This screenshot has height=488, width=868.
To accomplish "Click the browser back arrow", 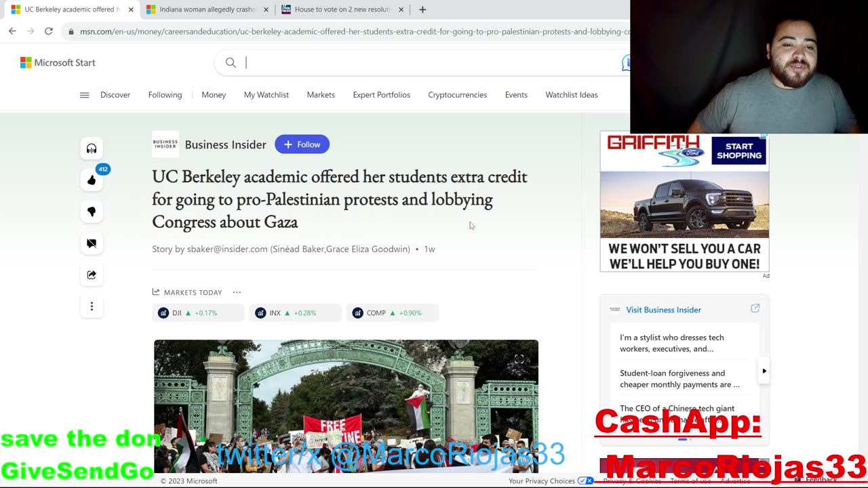I will 12,31.
